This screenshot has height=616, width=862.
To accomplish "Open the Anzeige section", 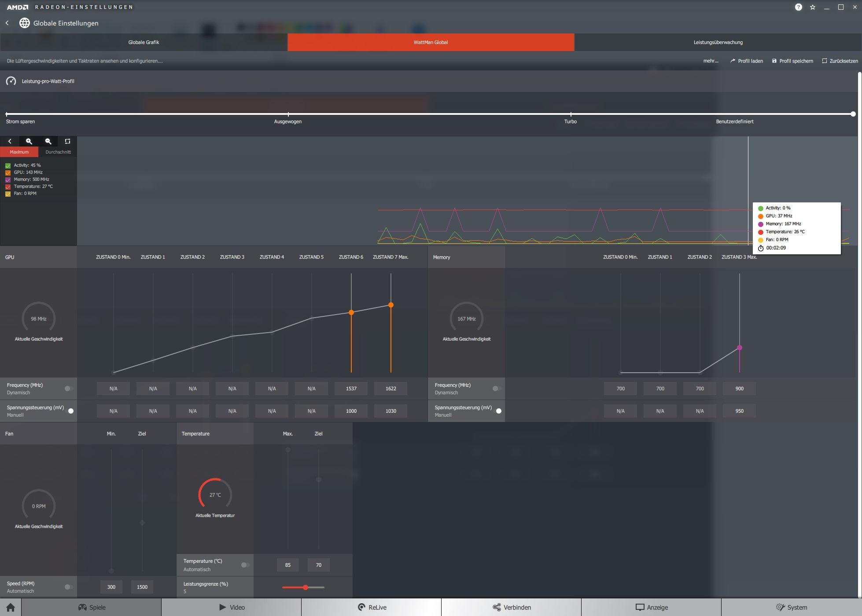I will tap(652, 607).
